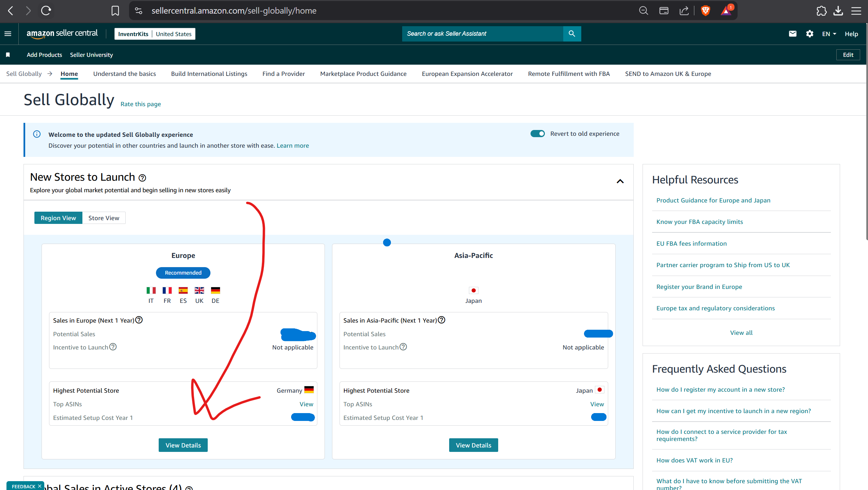Open Europe Incentive to Launch help icon
The width and height of the screenshot is (868, 490).
(x=113, y=347)
